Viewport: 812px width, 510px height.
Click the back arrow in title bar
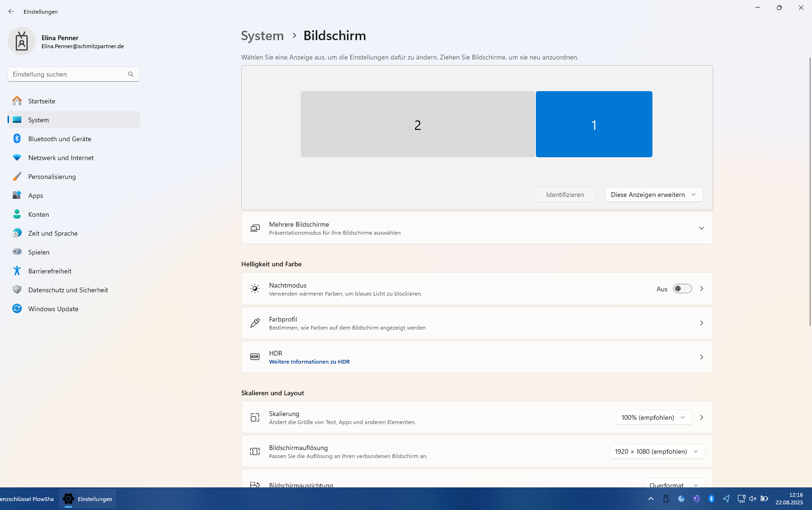(x=11, y=11)
